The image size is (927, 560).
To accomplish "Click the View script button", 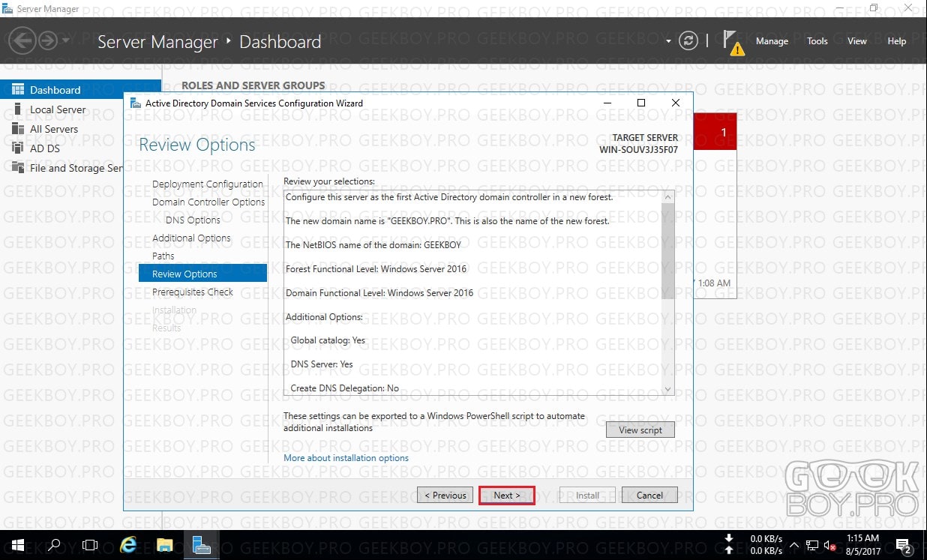I will pyautogui.click(x=640, y=430).
